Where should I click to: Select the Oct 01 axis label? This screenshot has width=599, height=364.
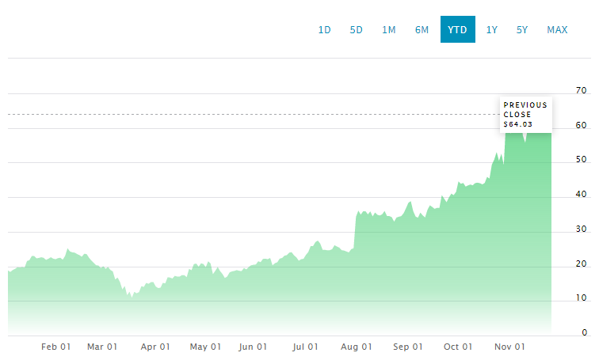[458, 347]
